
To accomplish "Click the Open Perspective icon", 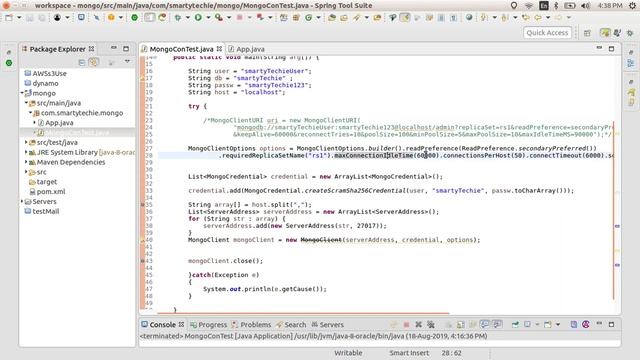I will click(587, 33).
